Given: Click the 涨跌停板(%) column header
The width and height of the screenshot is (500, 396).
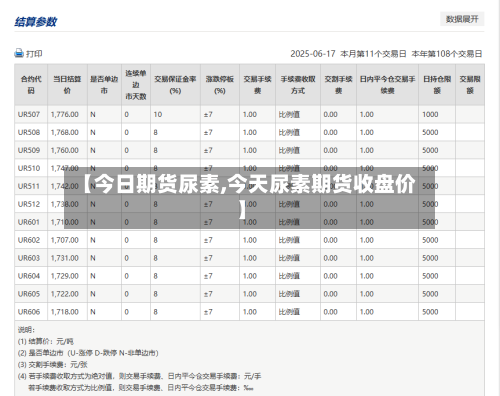Looking at the screenshot, I should click(220, 85).
